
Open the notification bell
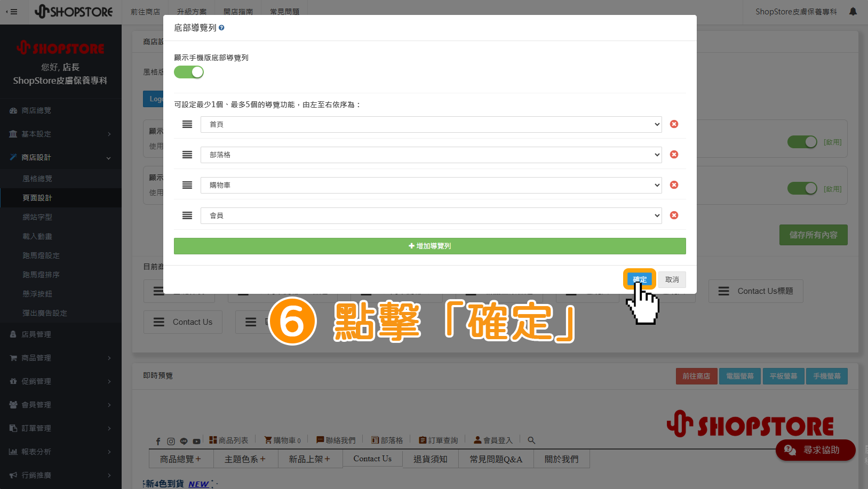coord(853,11)
